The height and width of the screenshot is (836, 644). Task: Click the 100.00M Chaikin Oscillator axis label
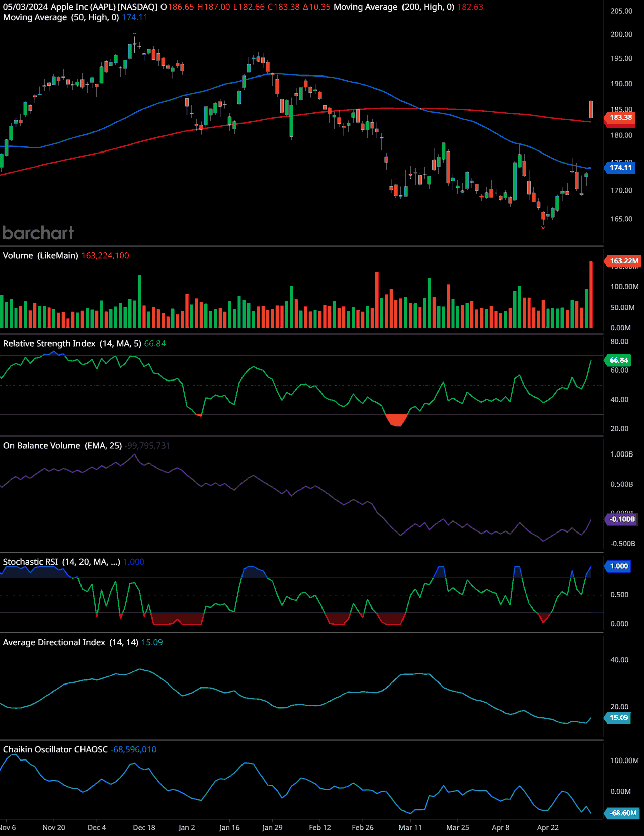624,761
